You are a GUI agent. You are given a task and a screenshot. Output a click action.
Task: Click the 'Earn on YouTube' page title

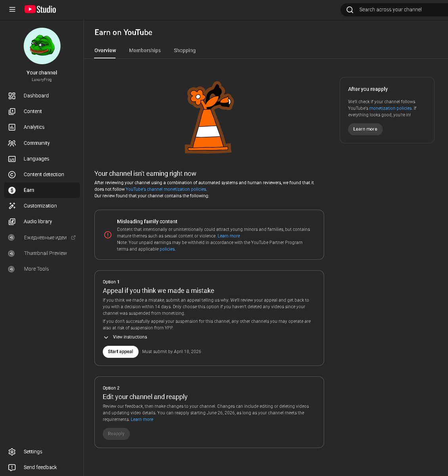(x=123, y=33)
